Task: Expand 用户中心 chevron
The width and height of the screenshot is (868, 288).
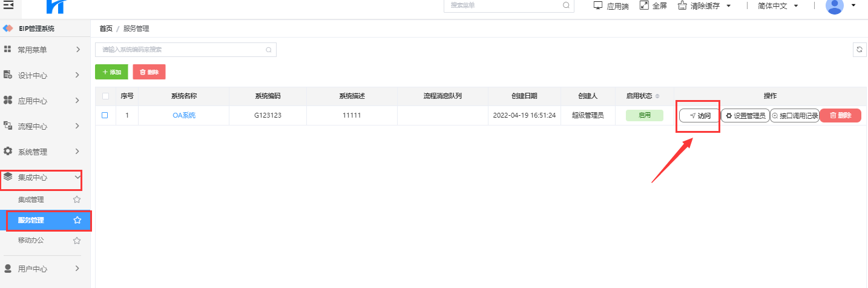Action: [x=78, y=268]
